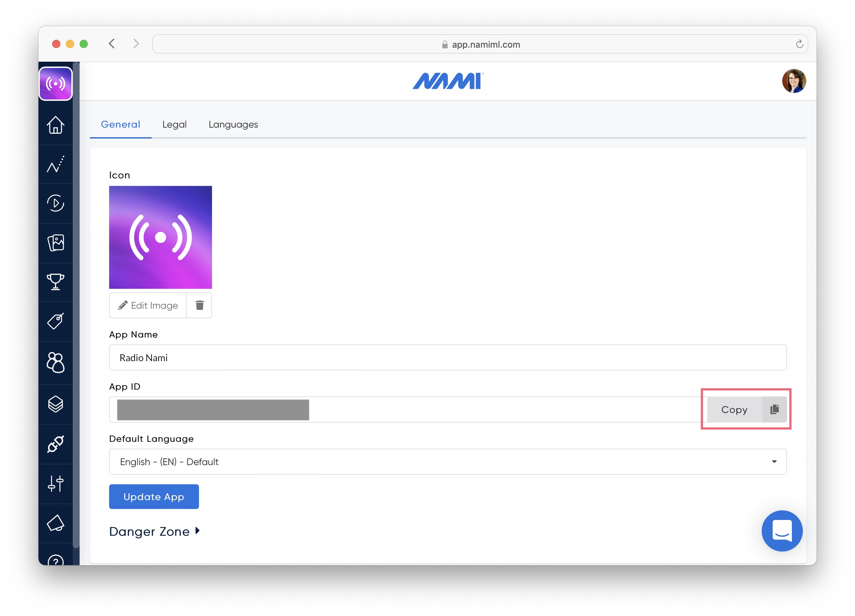The width and height of the screenshot is (855, 616).
Task: Switch to the Legal tab
Action: pos(174,124)
